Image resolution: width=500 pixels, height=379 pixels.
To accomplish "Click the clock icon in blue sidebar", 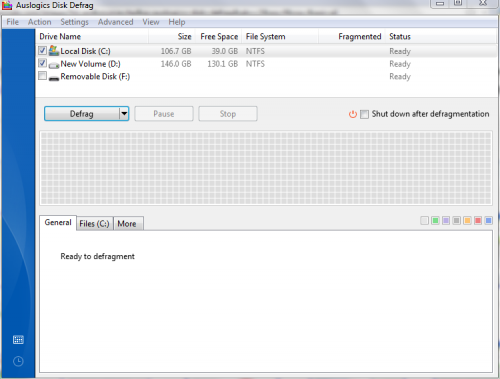I will coord(18,361).
